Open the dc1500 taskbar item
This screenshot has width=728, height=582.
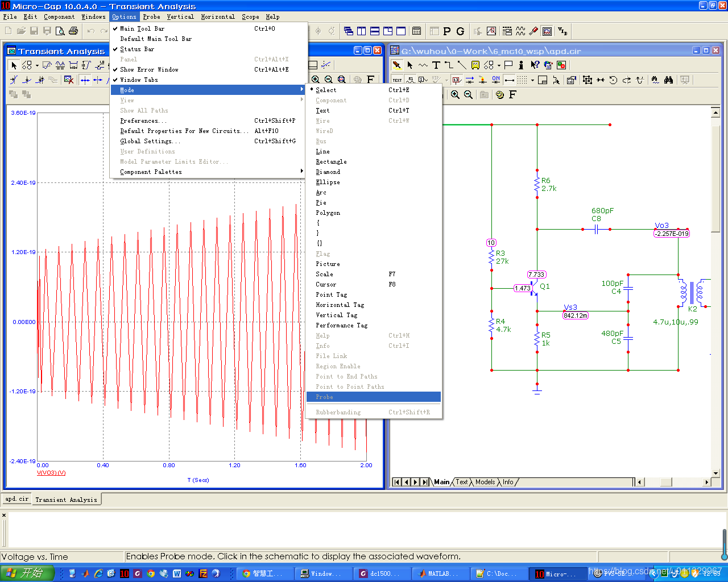click(381, 573)
